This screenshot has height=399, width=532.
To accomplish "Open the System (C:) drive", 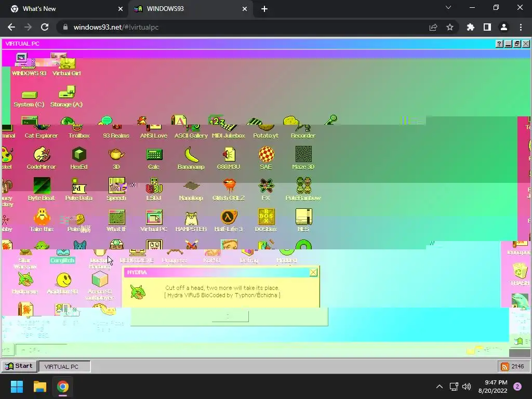I will [29, 98].
